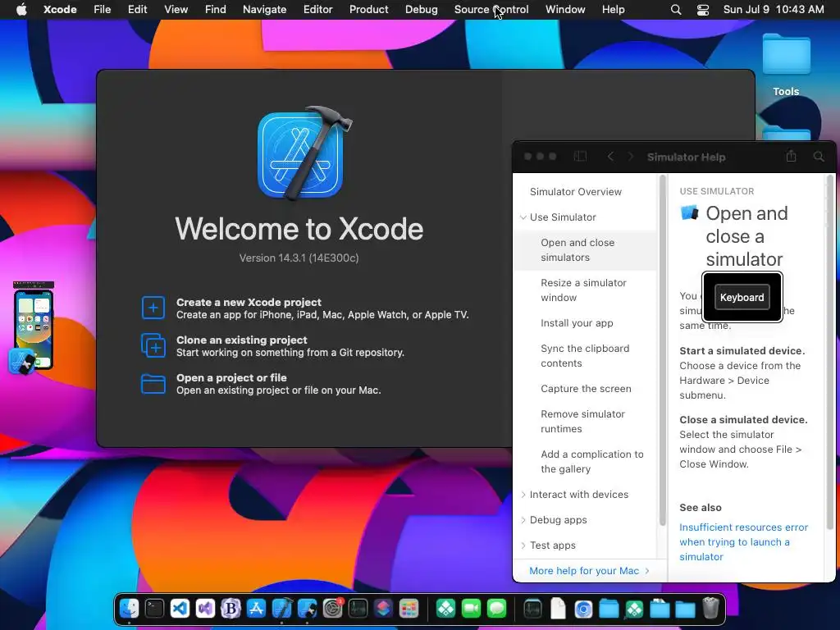Open the blank document icon in the dock
The width and height of the screenshot is (840, 630).
pyautogui.click(x=558, y=609)
